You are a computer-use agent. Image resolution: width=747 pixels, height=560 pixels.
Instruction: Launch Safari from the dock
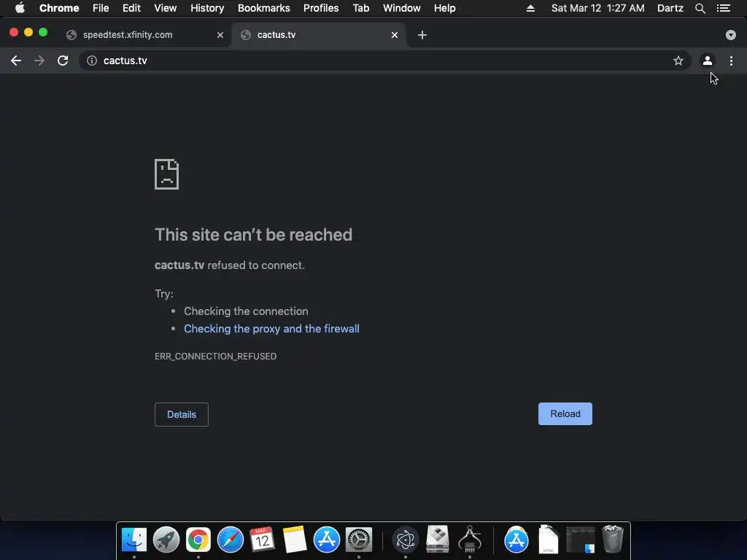[230, 540]
